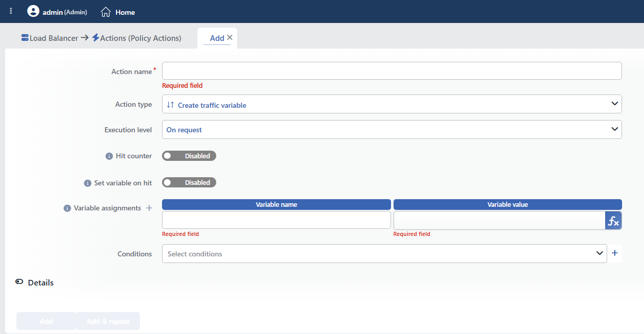Click the Load Balancer server icon
This screenshot has width=644, height=334.
click(25, 38)
